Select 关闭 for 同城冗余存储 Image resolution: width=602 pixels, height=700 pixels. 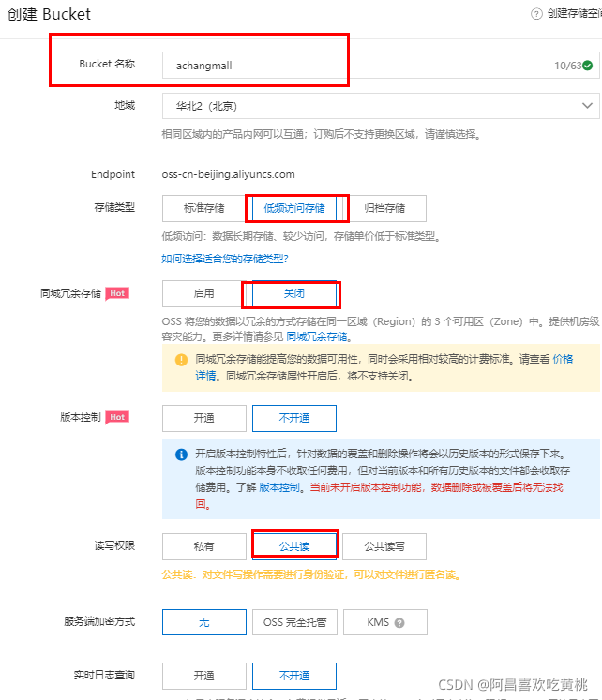(x=294, y=293)
